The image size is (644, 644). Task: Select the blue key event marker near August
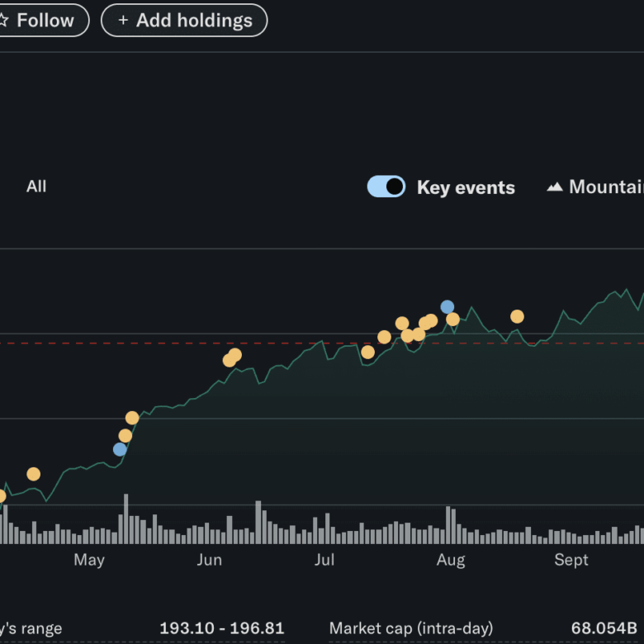tap(447, 307)
